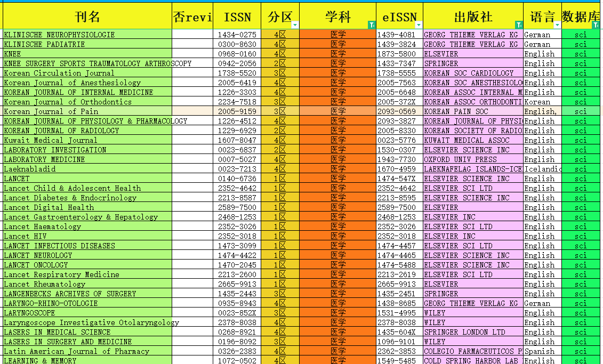Select the Korean Journal of Pain cell
This screenshot has height=364, width=603.
pos(87,111)
